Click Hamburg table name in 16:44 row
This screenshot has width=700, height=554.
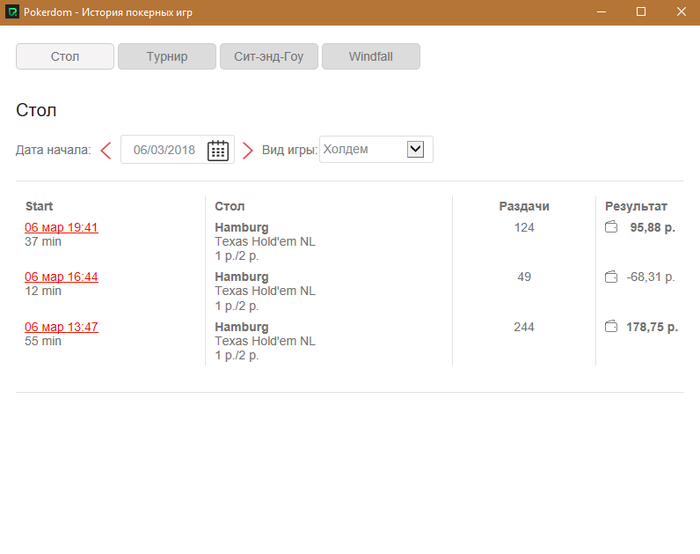pyautogui.click(x=242, y=277)
